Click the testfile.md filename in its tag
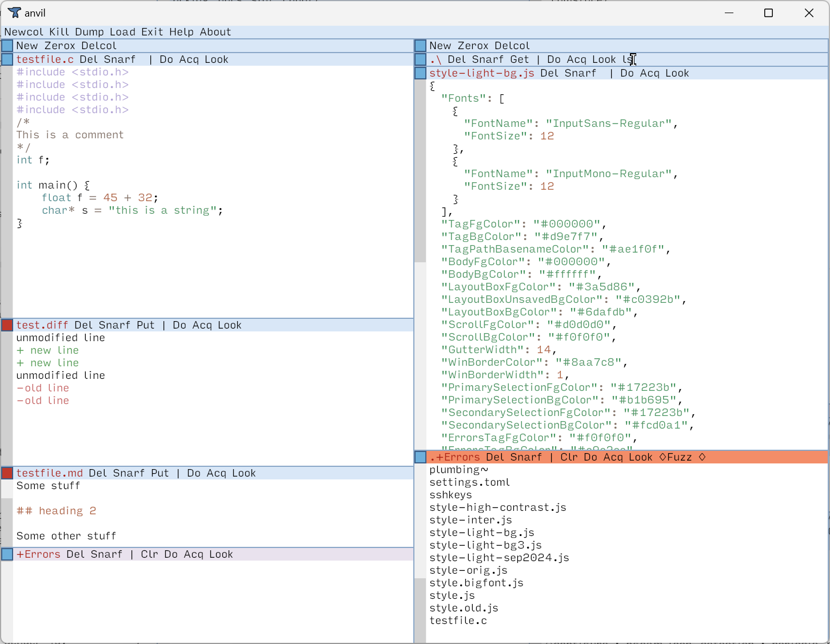 [x=50, y=473]
